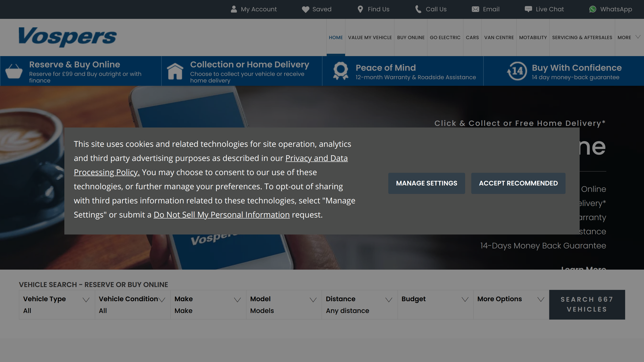Click the Saved heart icon

(305, 9)
